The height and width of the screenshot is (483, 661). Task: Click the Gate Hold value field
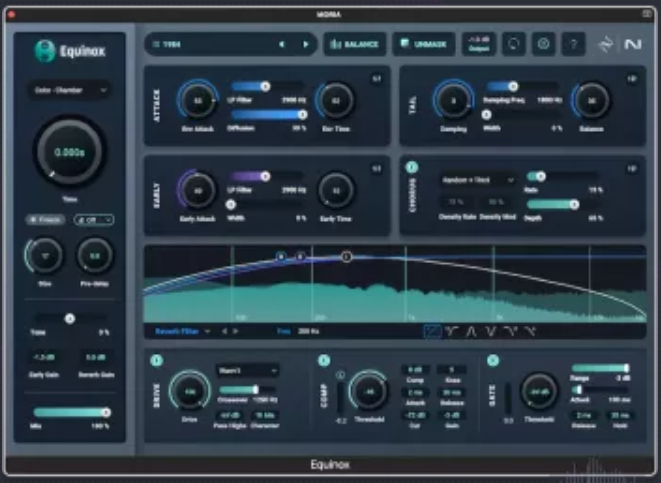[620, 416]
